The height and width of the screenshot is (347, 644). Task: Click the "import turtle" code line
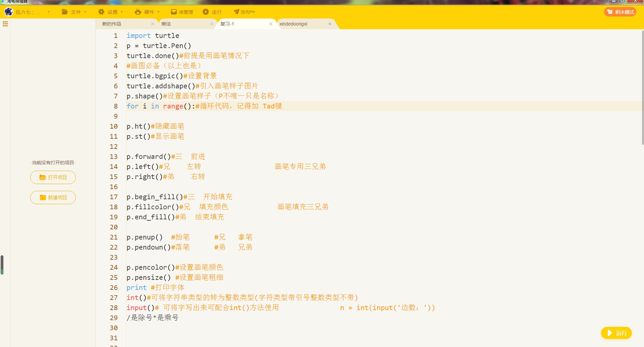[x=153, y=36]
